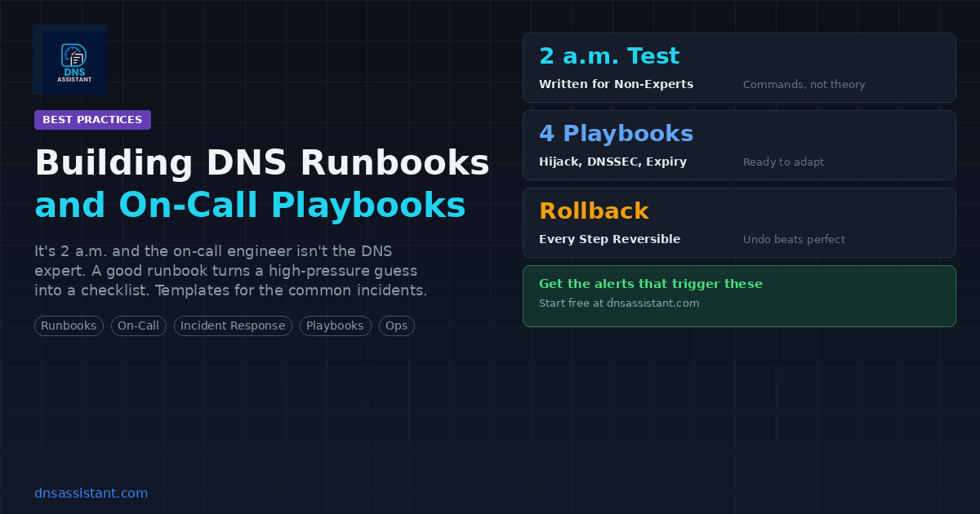Click 'Written for Non-Experts' text
980x514 pixels.
tap(616, 84)
